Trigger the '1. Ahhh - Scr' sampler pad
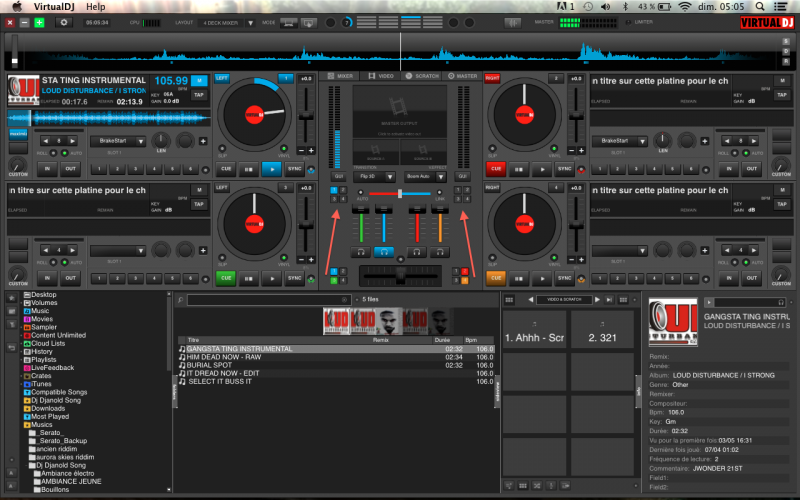 click(x=534, y=329)
